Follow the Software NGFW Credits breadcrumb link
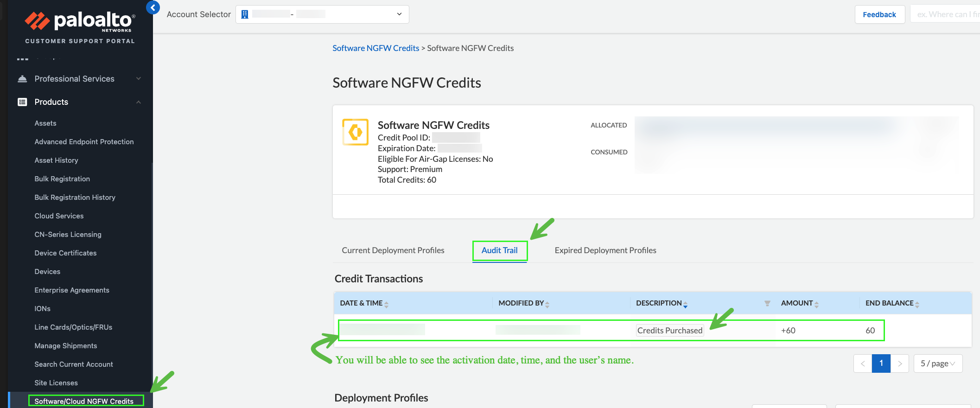Viewport: 980px width, 408px height. click(x=375, y=48)
